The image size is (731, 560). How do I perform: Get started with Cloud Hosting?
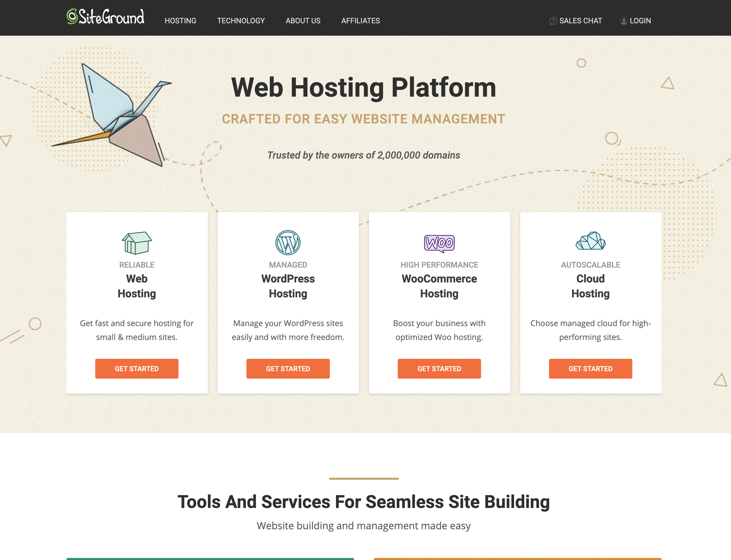(x=590, y=369)
